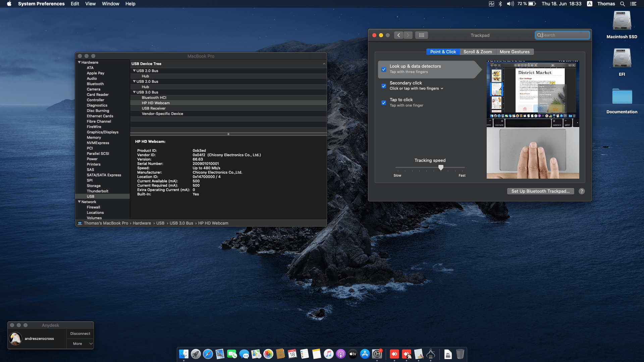This screenshot has height=362, width=644.
Task: Open Notes from the dock
Action: click(317, 354)
